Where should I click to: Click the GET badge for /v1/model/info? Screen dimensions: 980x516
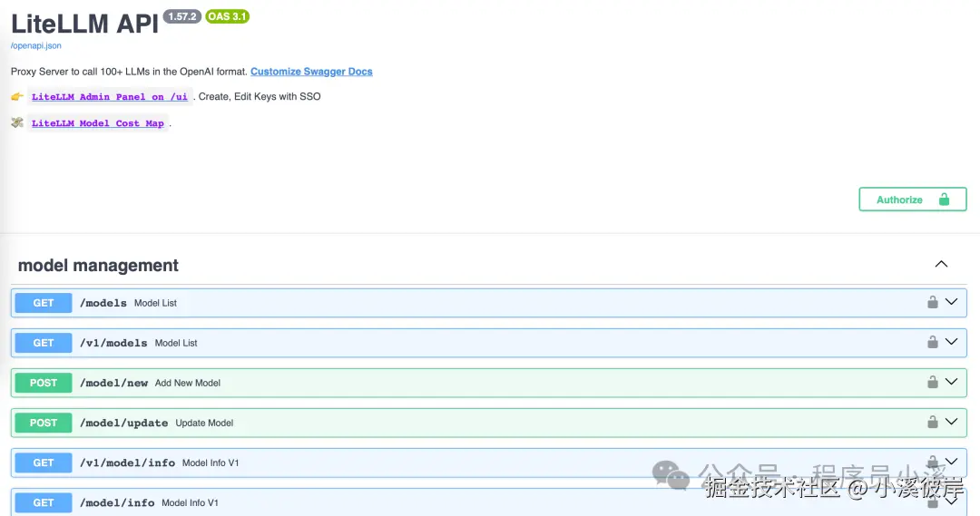pos(44,462)
